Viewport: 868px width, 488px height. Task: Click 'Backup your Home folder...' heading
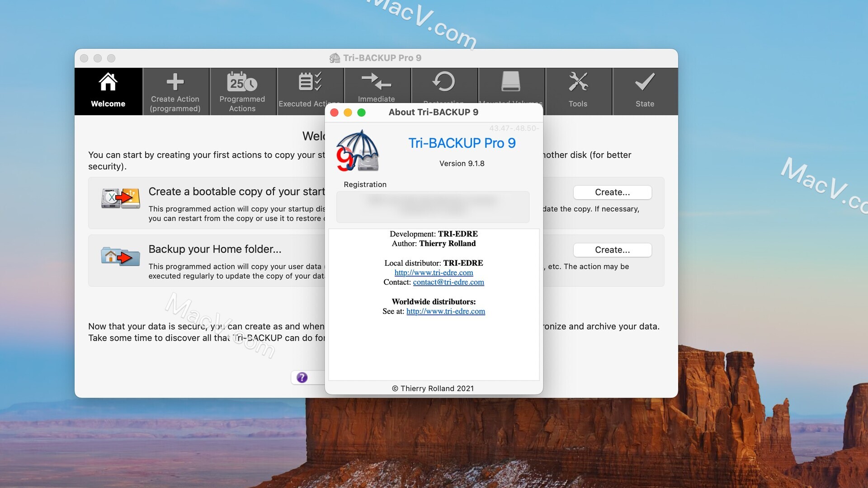215,249
